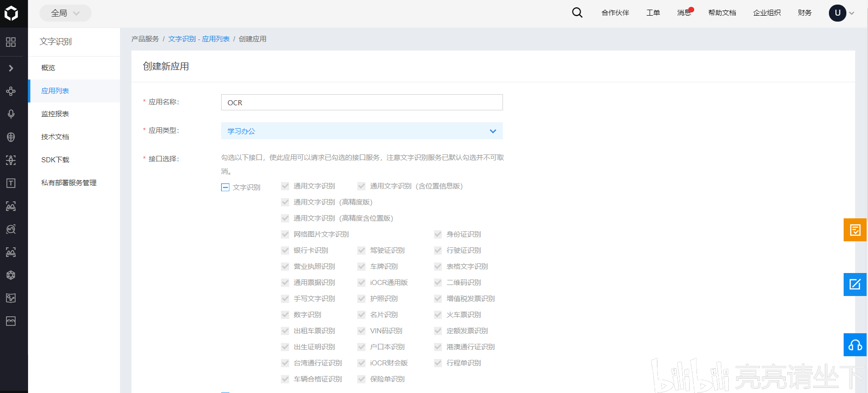Viewport: 868px width, 393px height.
Task: Toggle the VIN码识别 checkbox
Action: point(361,331)
